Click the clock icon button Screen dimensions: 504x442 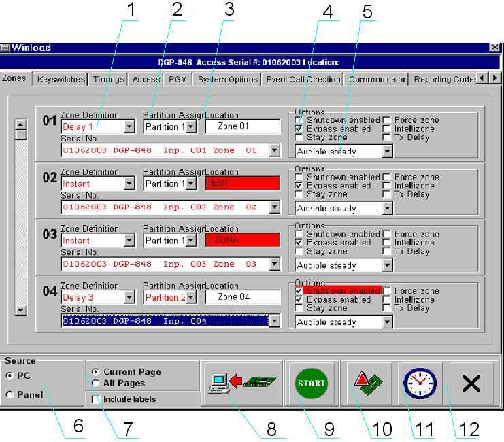(420, 383)
